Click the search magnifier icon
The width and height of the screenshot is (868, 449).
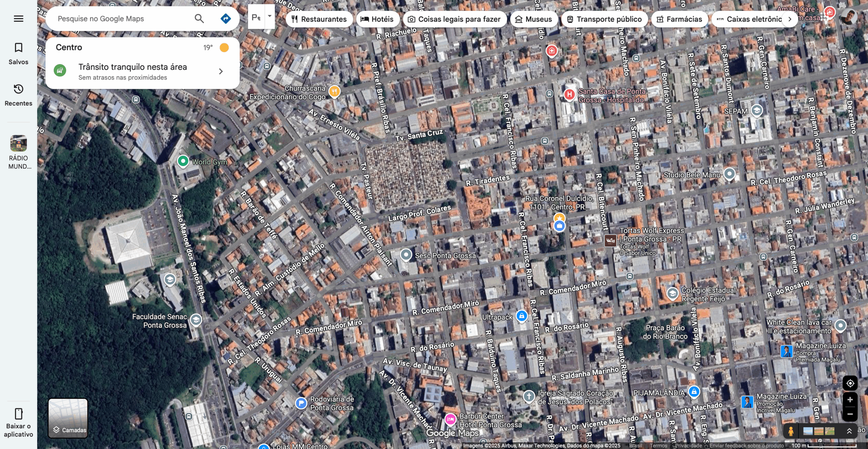coord(199,19)
